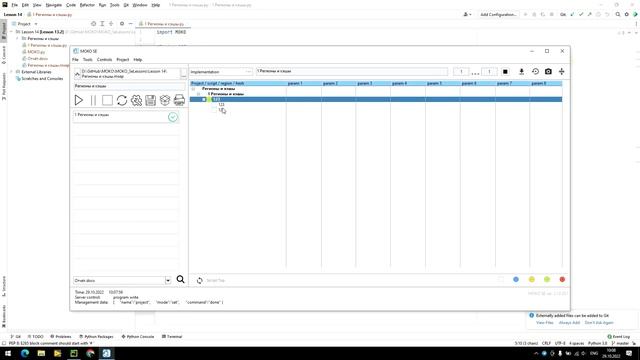Expand External Libraries in PyCharm tree
The image size is (640, 360).
(12, 72)
